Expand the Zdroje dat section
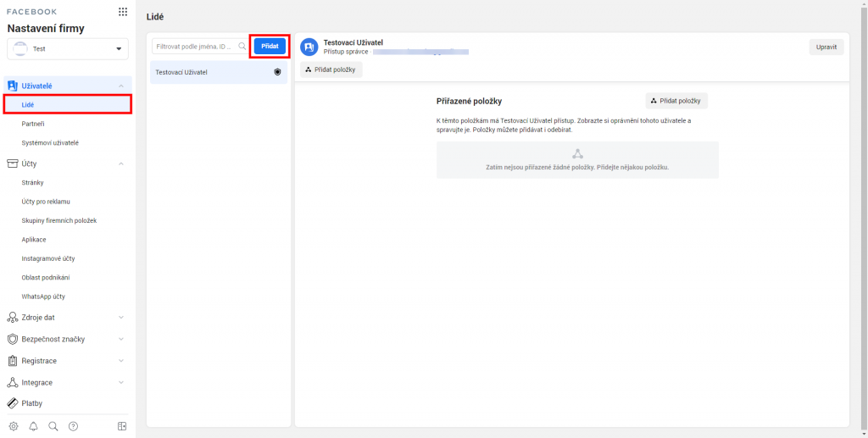 [121, 318]
